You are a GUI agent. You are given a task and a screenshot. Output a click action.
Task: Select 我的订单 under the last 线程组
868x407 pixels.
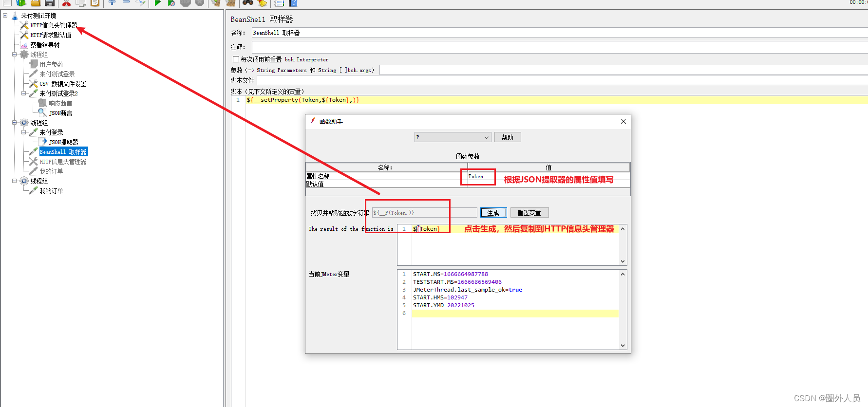click(51, 191)
